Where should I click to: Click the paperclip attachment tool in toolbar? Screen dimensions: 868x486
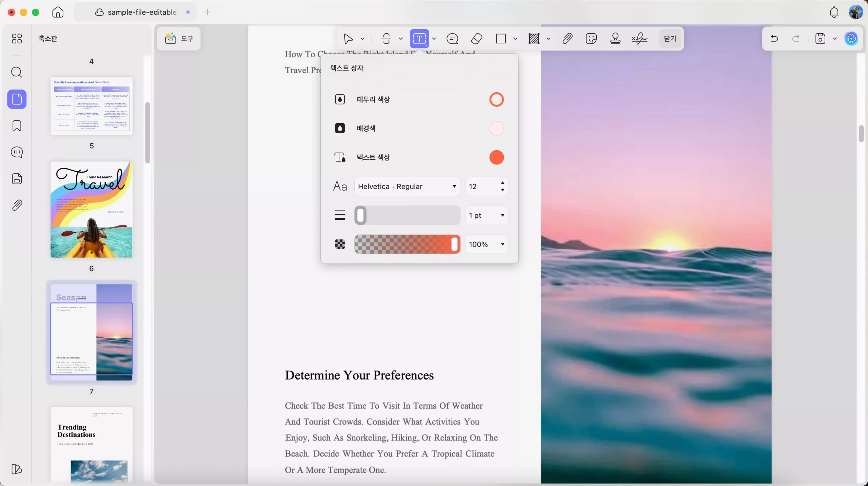pos(567,39)
